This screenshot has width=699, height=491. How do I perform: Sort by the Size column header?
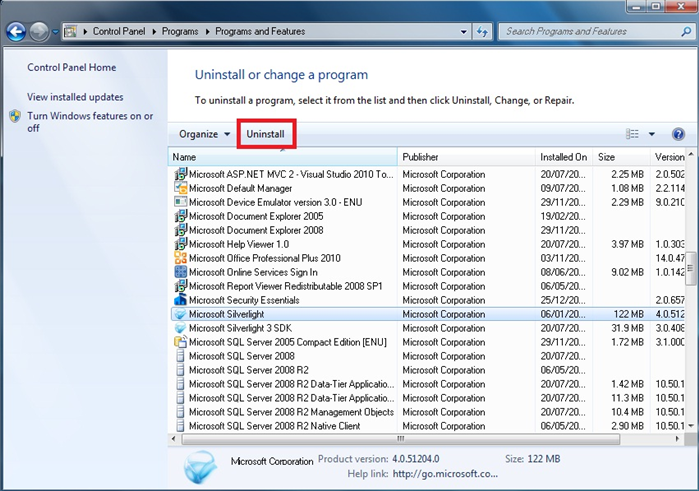click(x=621, y=157)
